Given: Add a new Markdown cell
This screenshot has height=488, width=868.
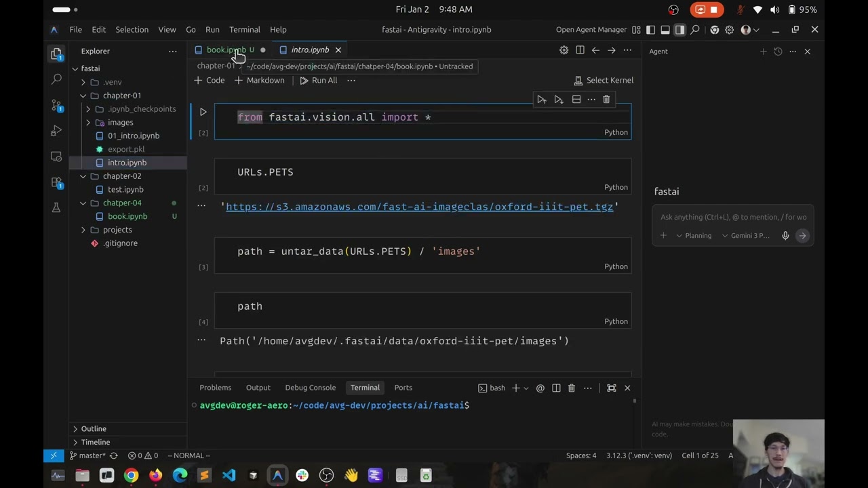Looking at the screenshot, I should (259, 80).
